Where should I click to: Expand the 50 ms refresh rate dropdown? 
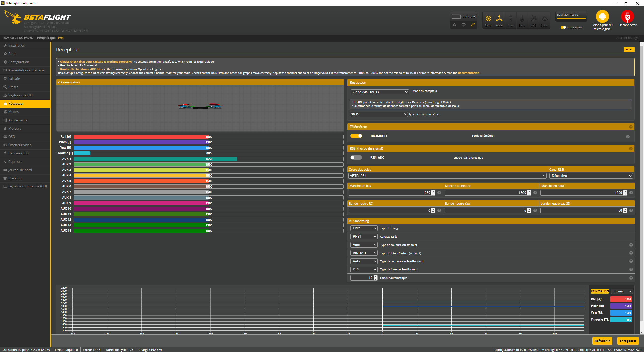click(x=622, y=291)
